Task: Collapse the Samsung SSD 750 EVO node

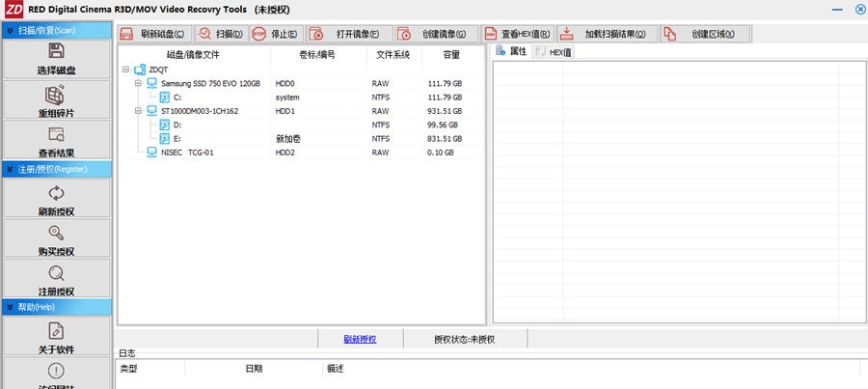Action: pos(138,84)
